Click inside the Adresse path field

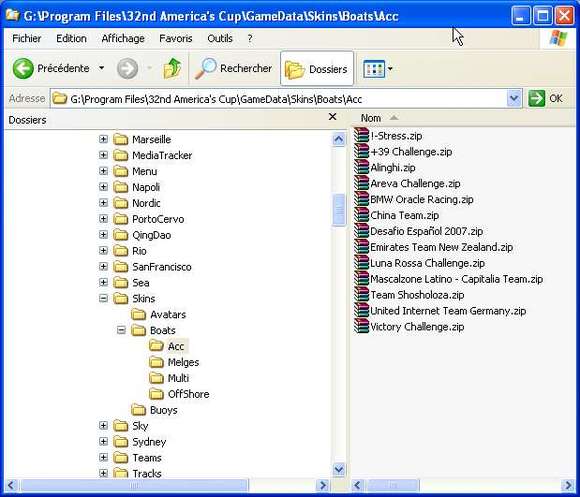pos(279,99)
